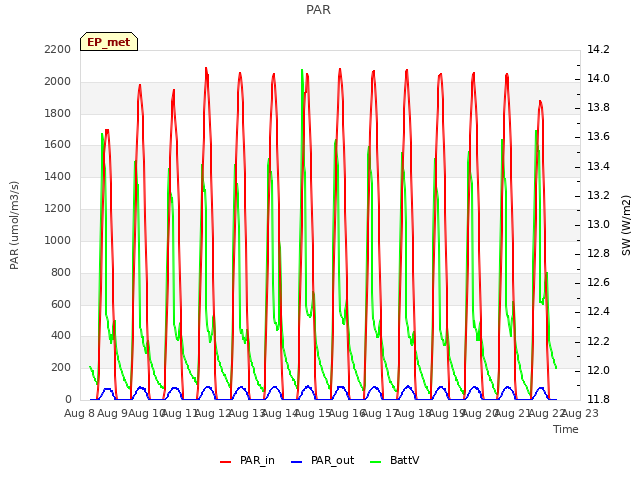Click the Aug 12 tick label
The width and height of the screenshot is (640, 480).
click(x=213, y=413)
